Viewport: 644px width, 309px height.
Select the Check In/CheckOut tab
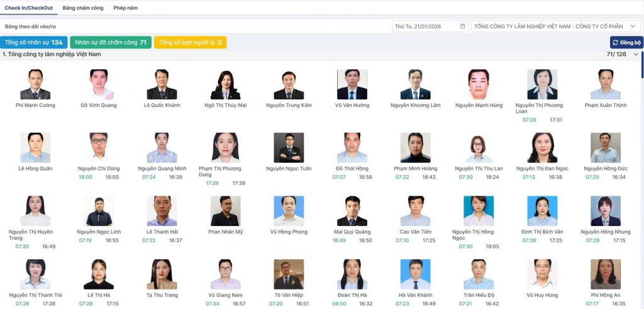coord(29,8)
